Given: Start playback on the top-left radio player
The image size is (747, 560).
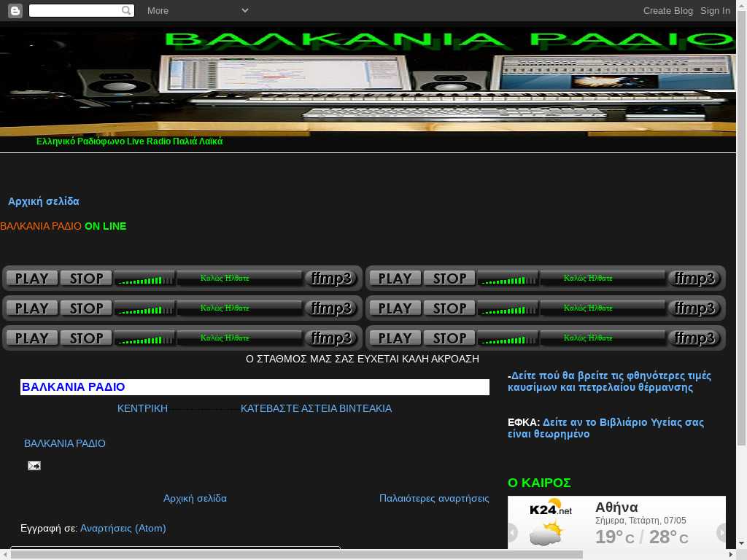Looking at the screenshot, I should pyautogui.click(x=32, y=278).
